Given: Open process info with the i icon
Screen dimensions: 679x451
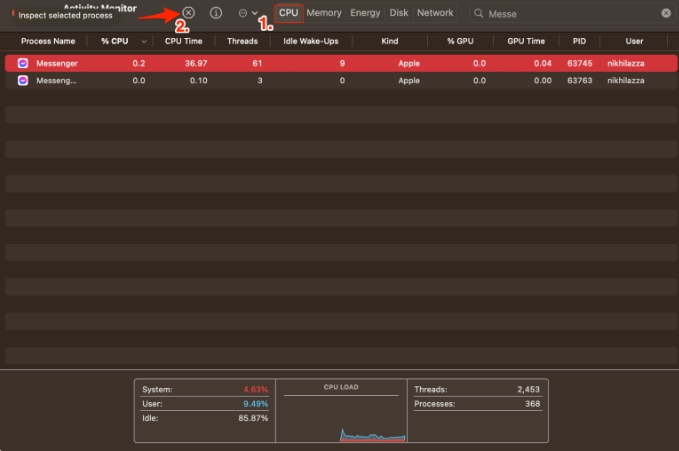Looking at the screenshot, I should point(216,13).
